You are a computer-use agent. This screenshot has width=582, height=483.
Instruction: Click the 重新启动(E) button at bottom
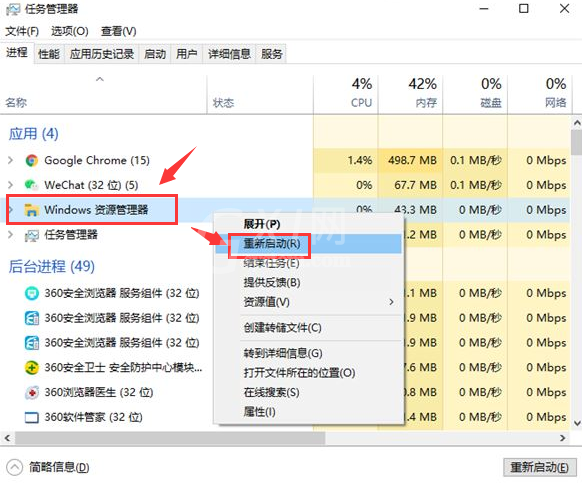tap(539, 467)
